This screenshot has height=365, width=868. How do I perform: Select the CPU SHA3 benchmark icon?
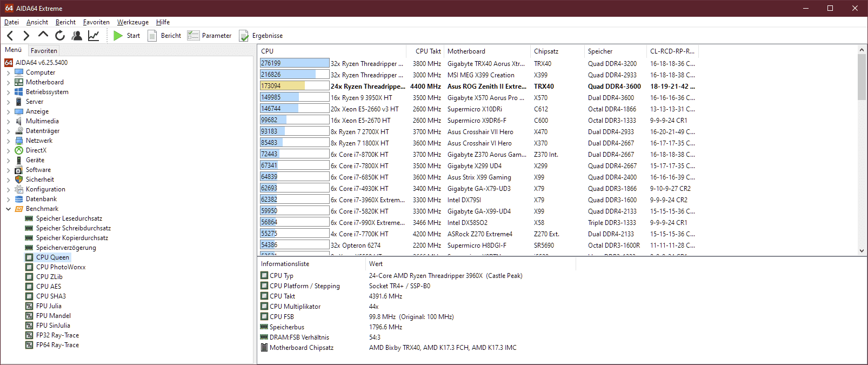tap(29, 296)
